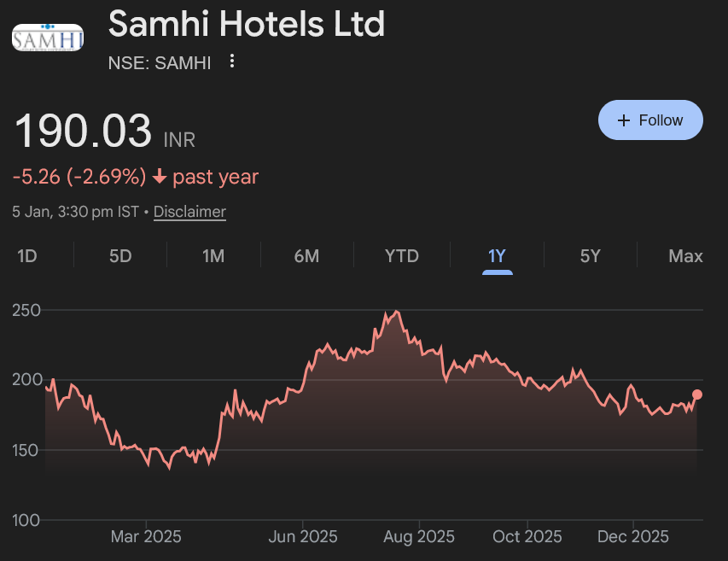728x561 pixels.
Task: Open the three-dot overflow menu
Action: coord(231,61)
